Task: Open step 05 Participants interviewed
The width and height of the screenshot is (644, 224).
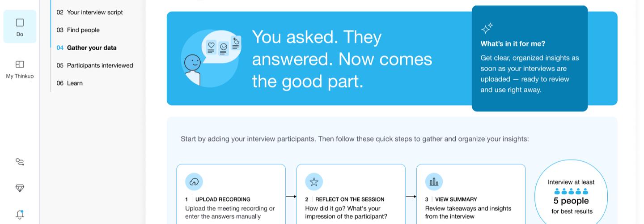Action: tap(100, 65)
